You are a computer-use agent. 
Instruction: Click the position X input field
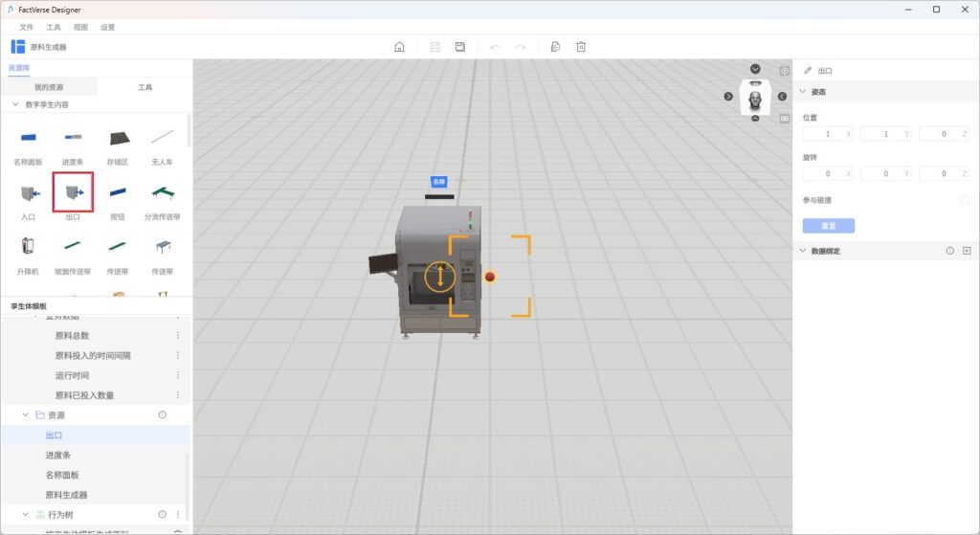pyautogui.click(x=823, y=134)
